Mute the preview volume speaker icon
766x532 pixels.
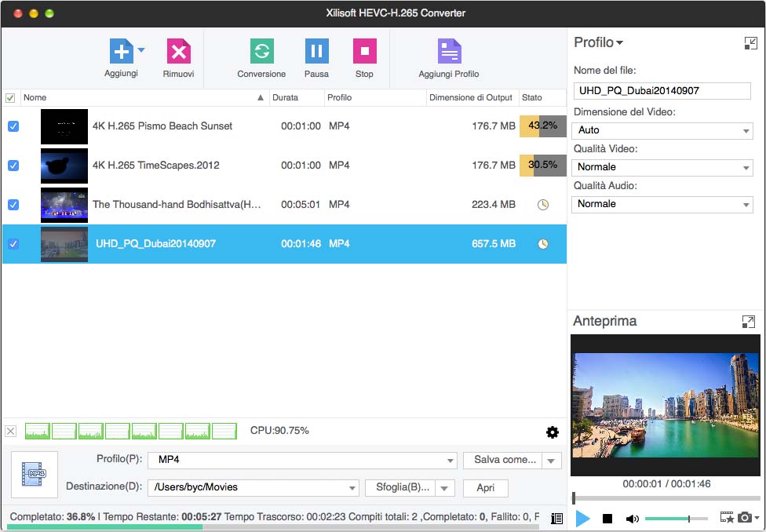coord(632,519)
